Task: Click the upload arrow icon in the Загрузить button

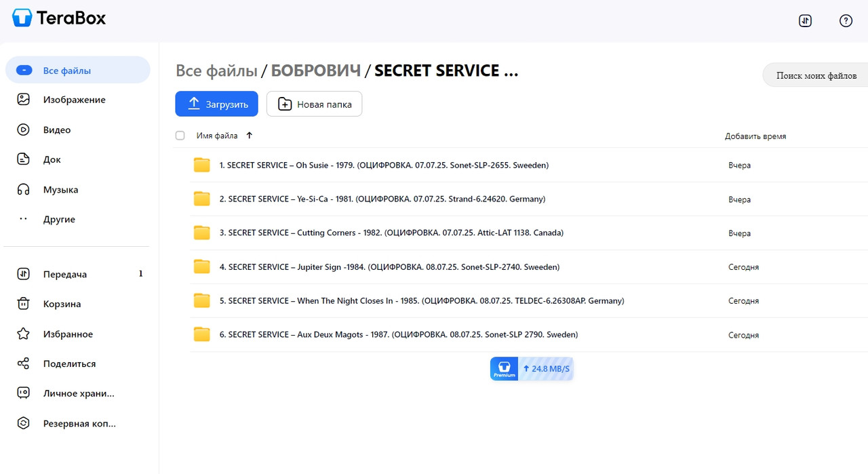Action: click(x=194, y=104)
